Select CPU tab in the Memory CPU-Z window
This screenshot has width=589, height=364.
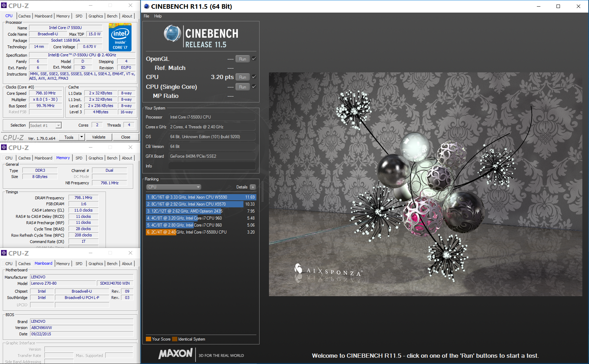pyautogui.click(x=9, y=158)
